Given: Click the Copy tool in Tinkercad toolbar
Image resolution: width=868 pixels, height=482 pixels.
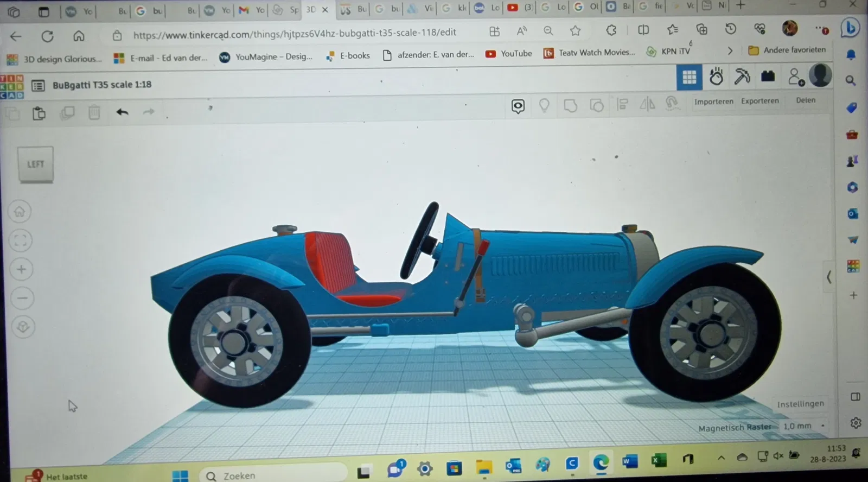Looking at the screenshot, I should point(12,114).
